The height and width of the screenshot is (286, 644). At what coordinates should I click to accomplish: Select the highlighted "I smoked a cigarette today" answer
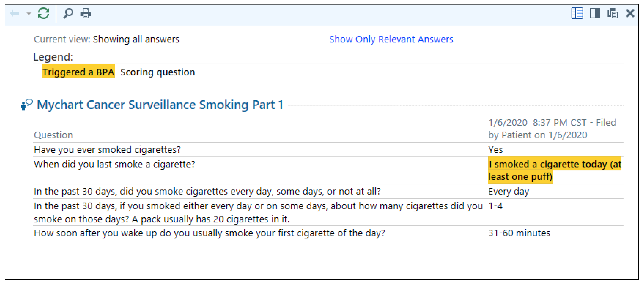tap(554, 170)
